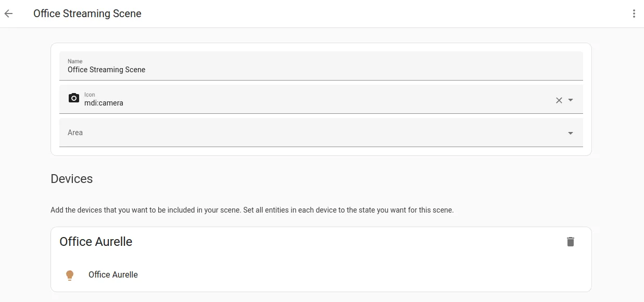Open the Area selection combo box

[312, 133]
